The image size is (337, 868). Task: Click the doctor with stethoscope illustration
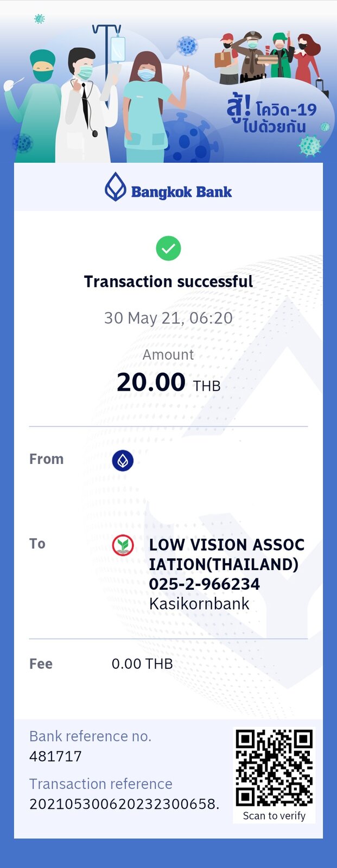pyautogui.click(x=87, y=106)
